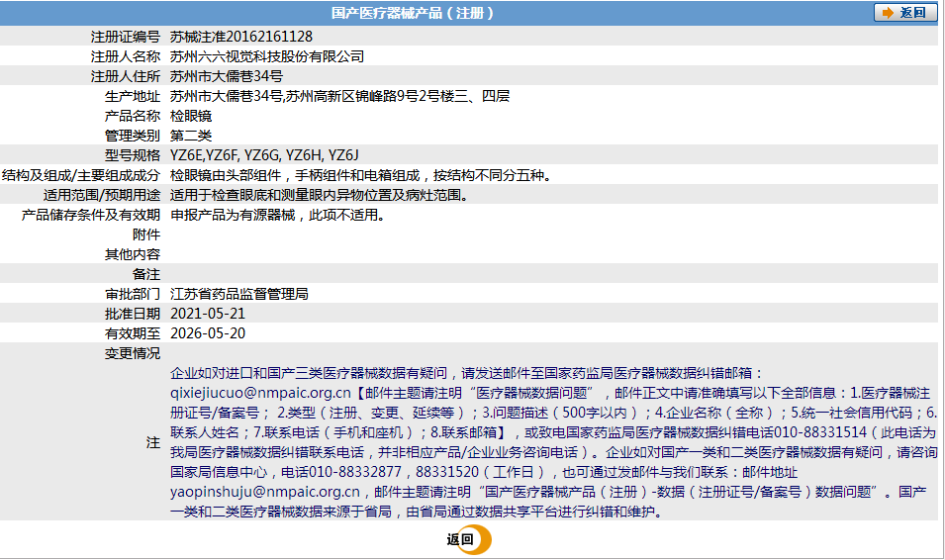Image resolution: width=945 pixels, height=560 pixels.
Task: Click the phone number 010-88331514 in notice
Action: 820,432
